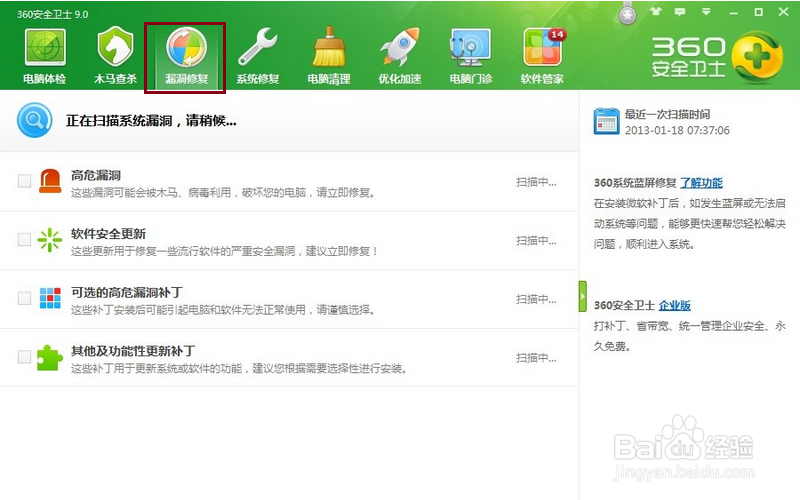Open the title bar dropdown menu arrow
800x500 pixels.
[706, 12]
